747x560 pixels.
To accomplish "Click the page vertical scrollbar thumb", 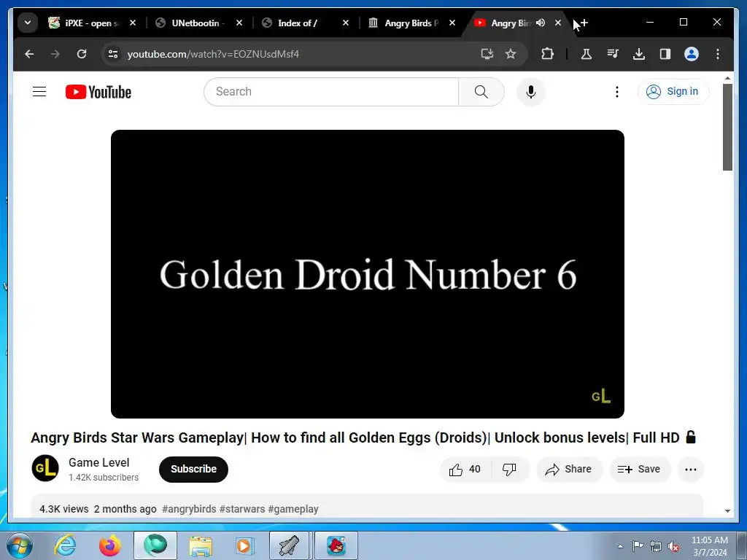I will click(727, 127).
